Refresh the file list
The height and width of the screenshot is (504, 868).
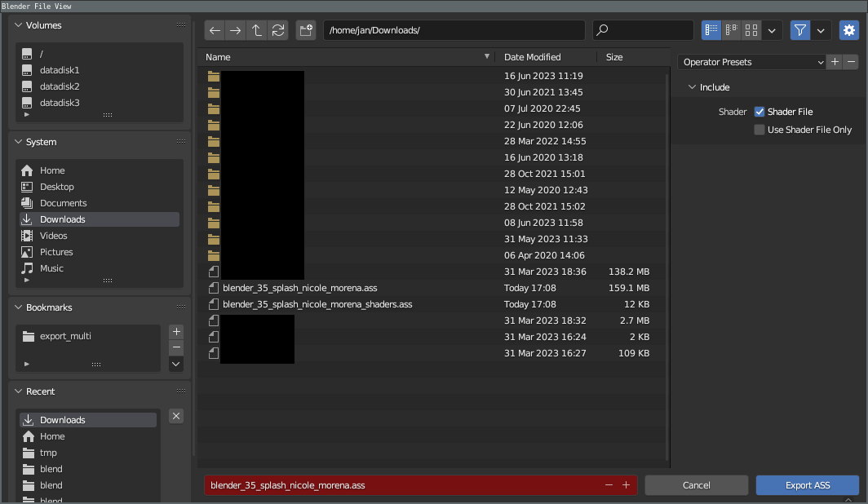(x=278, y=30)
